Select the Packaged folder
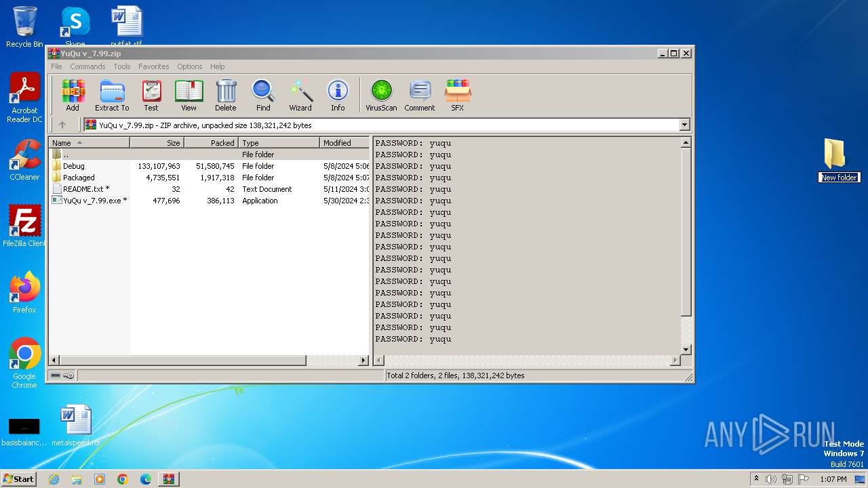Screen dimensions: 868x488 pyautogui.click(x=210, y=178)
